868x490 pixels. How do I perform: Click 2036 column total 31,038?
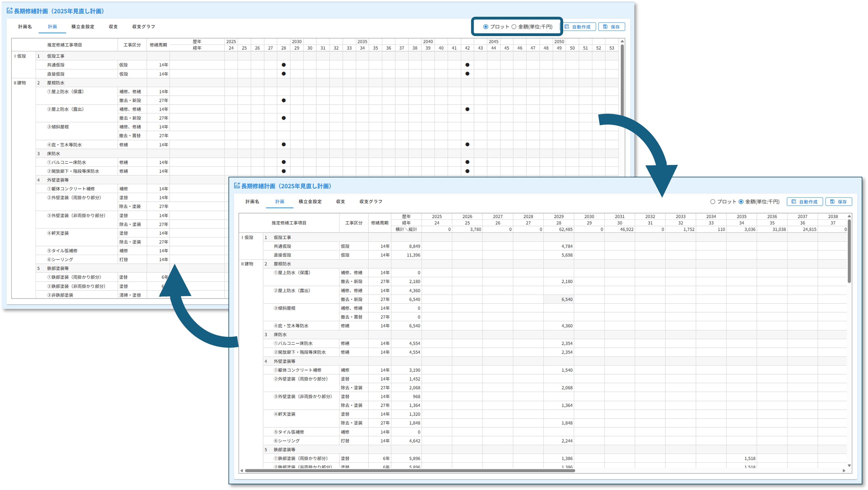click(x=779, y=229)
